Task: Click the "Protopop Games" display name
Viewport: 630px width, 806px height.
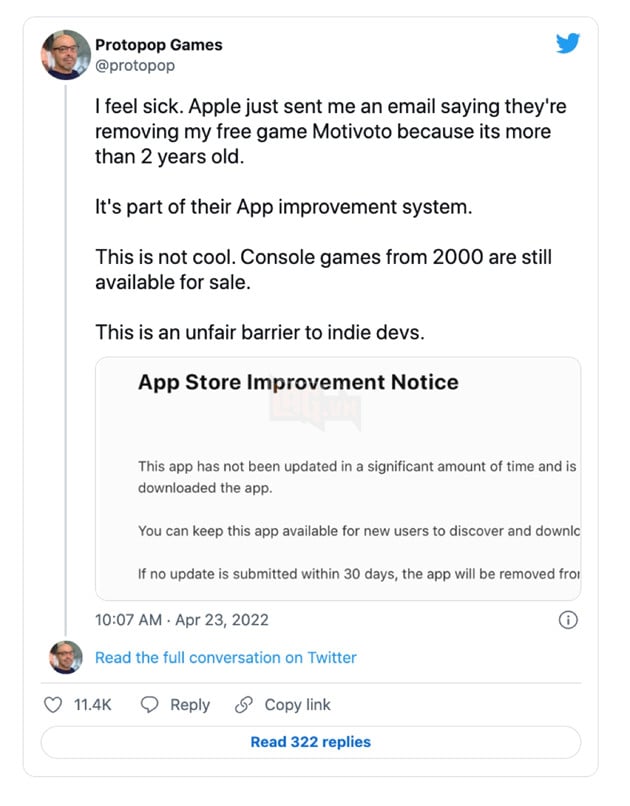Action: (158, 44)
